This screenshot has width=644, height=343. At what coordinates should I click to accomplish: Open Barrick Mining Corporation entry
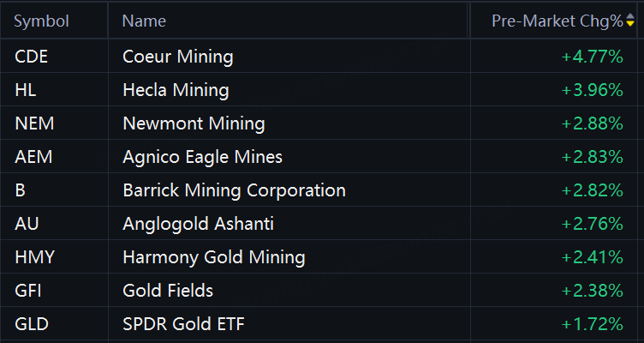point(234,190)
